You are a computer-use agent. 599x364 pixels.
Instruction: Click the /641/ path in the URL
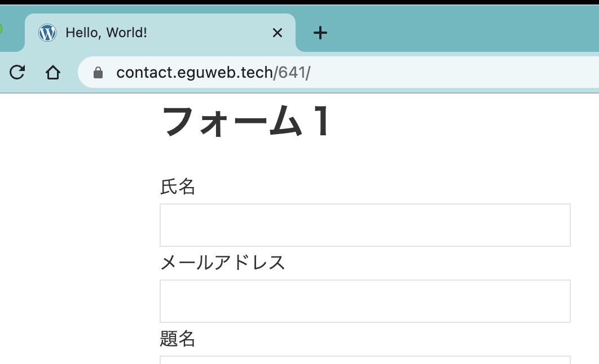(x=292, y=73)
